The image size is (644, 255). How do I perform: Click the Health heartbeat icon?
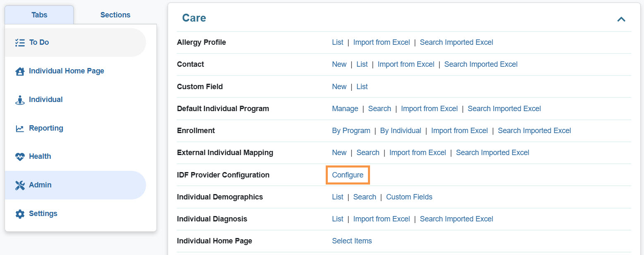19,157
